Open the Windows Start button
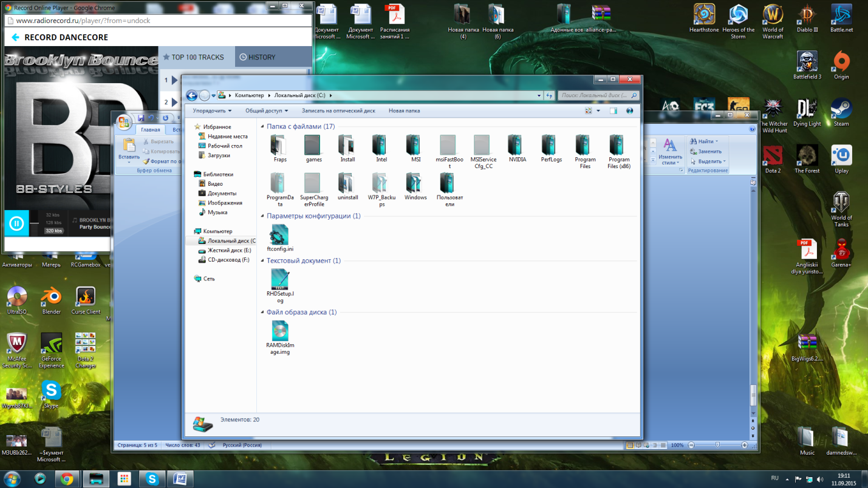Screen dimensions: 868x488 [12, 478]
